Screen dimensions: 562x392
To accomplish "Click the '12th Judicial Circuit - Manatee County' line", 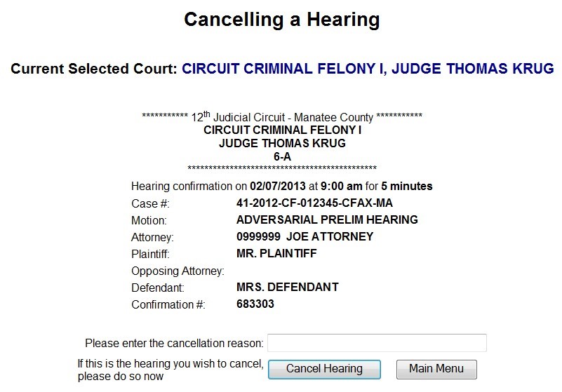I will 281,116.
